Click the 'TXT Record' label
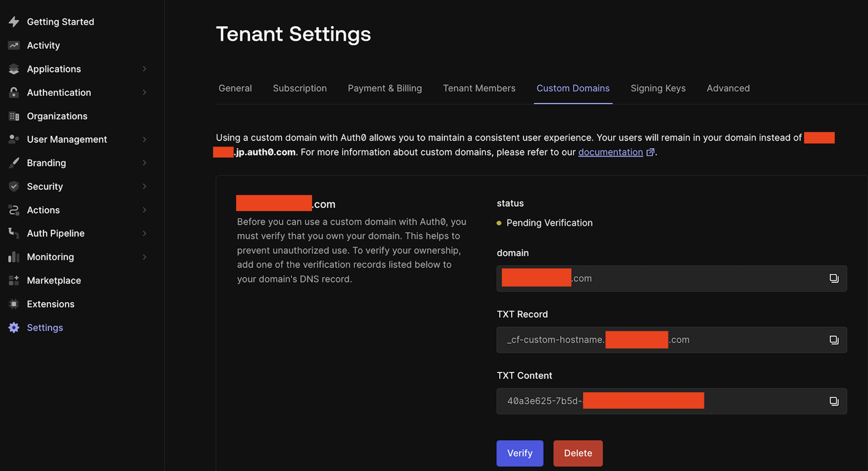868x471 pixels. [522, 314]
